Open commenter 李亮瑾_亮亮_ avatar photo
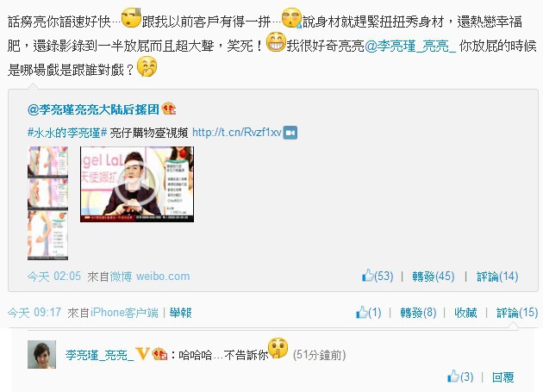 click(41, 354)
